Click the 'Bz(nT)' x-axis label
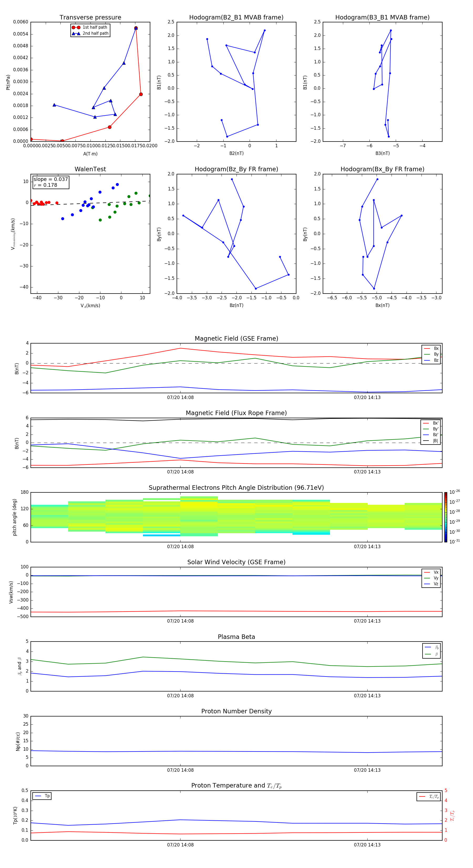Screen dimensions: 473x868 pos(236,305)
